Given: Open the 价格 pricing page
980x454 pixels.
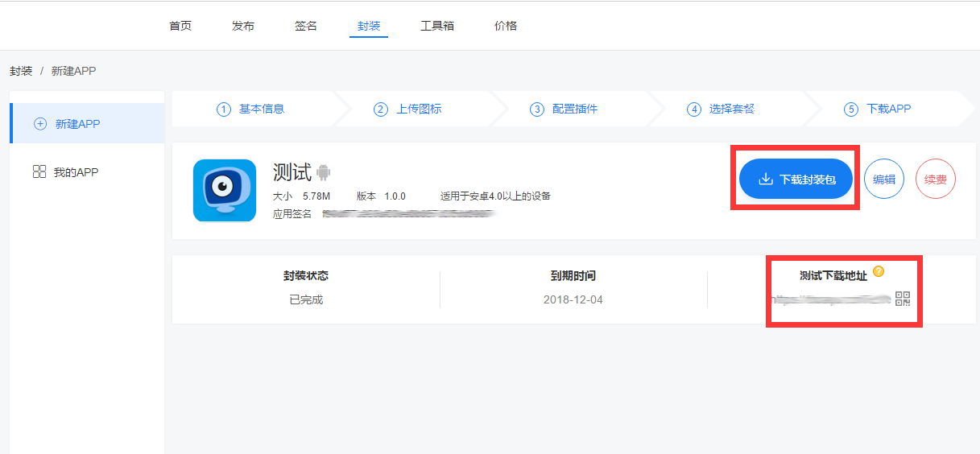Looking at the screenshot, I should coord(506,26).
